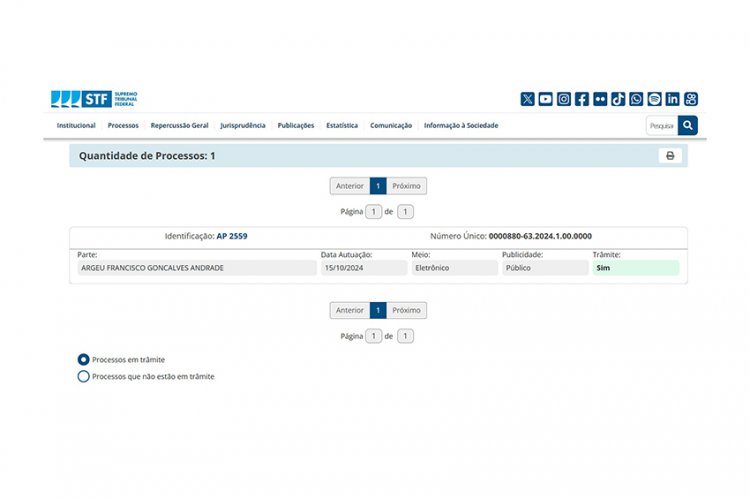Click the Flickr icon

(600, 99)
